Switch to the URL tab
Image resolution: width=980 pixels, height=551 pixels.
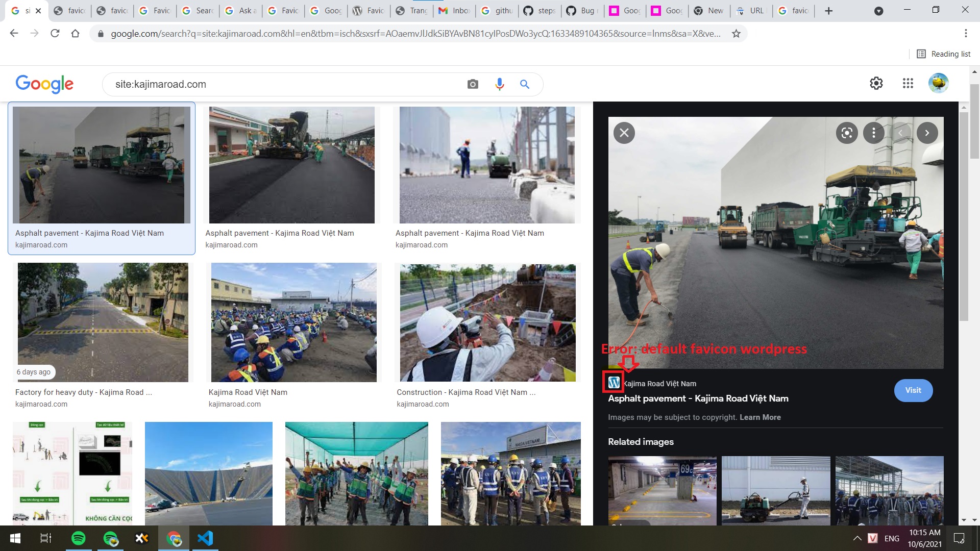[750, 11]
